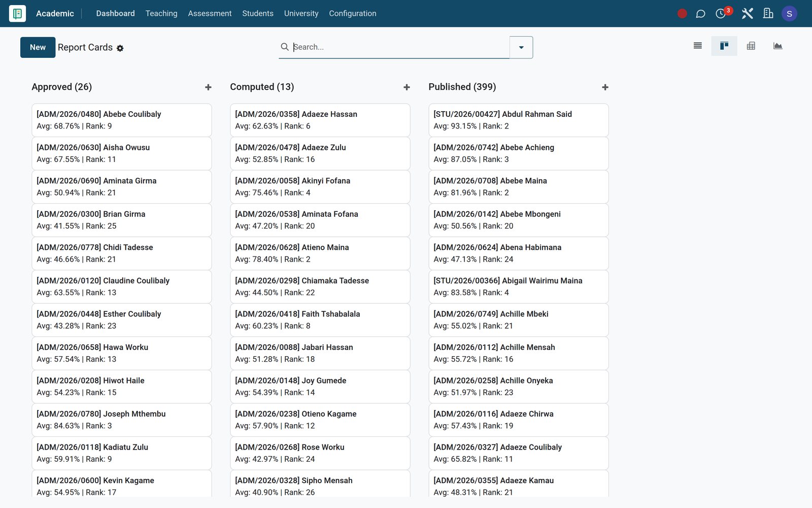Open Faith Tshabalala report card
This screenshot has height=508, width=812.
pyautogui.click(x=320, y=320)
